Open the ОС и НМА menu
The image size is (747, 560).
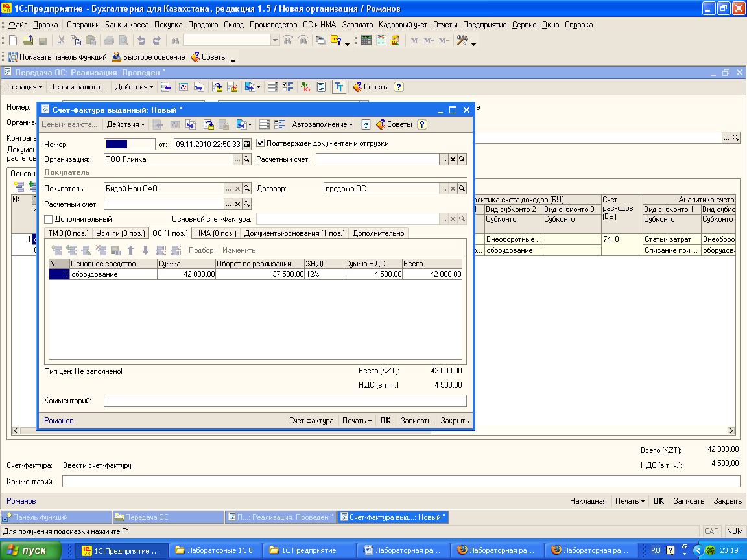click(x=319, y=25)
